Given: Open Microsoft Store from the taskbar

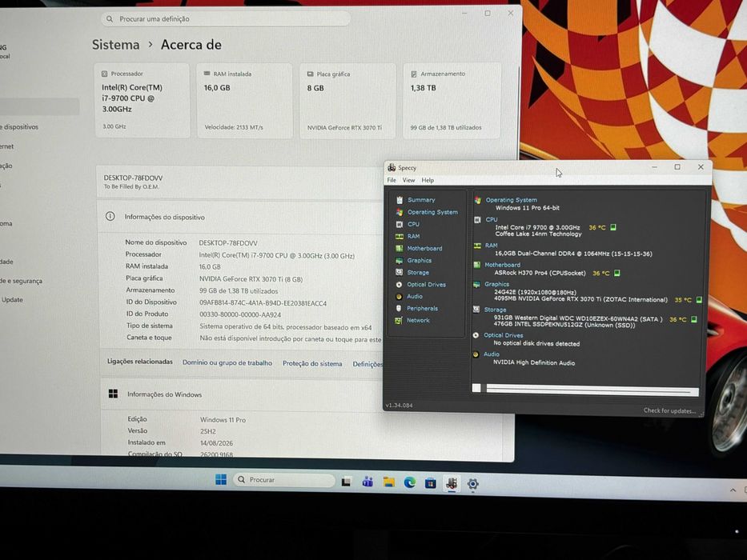Looking at the screenshot, I should [x=431, y=483].
